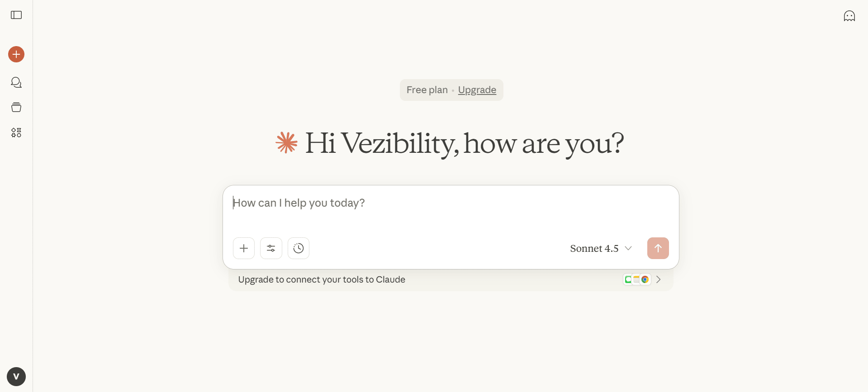
Task: Click the connector app icons cluster
Action: tap(636, 279)
